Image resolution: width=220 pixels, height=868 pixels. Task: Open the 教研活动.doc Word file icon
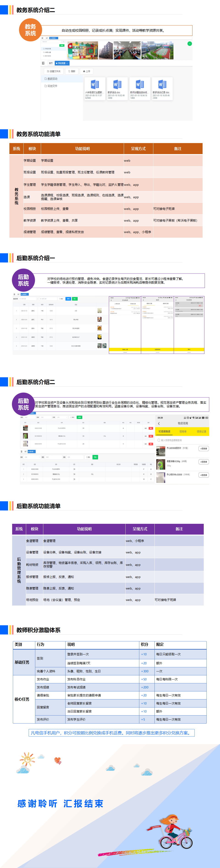pos(117,84)
